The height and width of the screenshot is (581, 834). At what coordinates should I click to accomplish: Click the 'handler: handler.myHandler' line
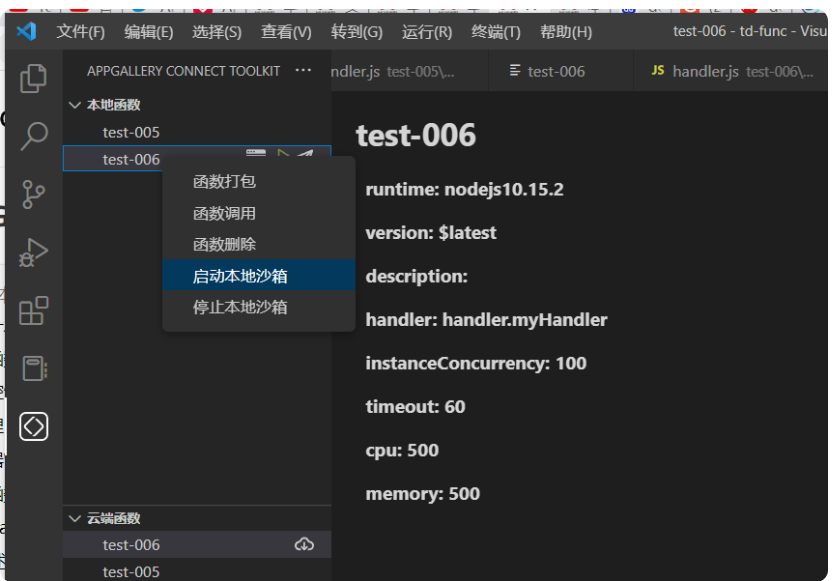pyautogui.click(x=486, y=320)
